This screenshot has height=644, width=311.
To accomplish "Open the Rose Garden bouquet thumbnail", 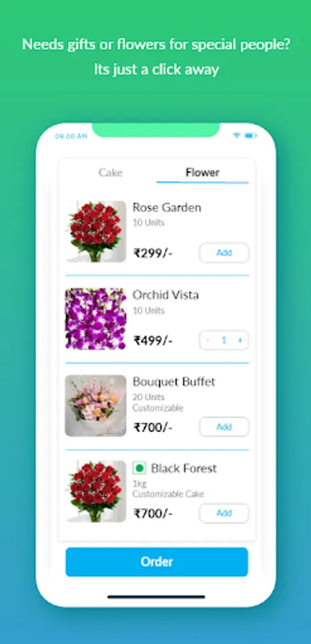I will [95, 231].
